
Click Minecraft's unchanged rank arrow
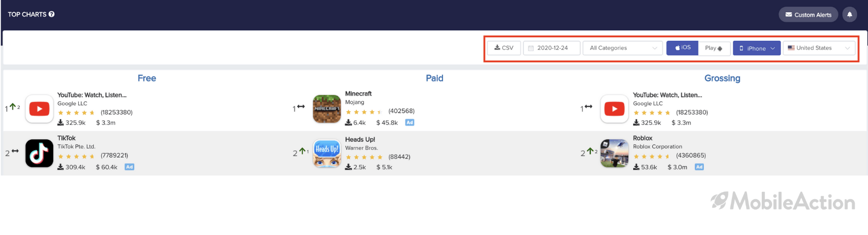pos(301,106)
